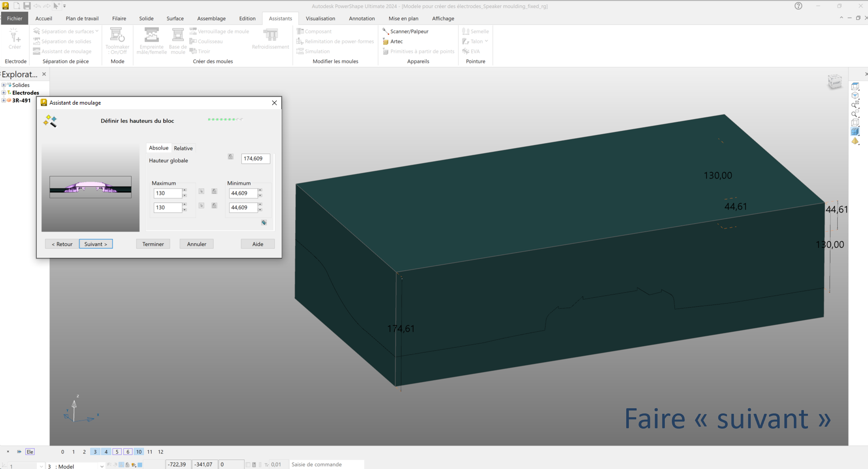
Task: Expand the Solides tree node
Action: point(4,85)
